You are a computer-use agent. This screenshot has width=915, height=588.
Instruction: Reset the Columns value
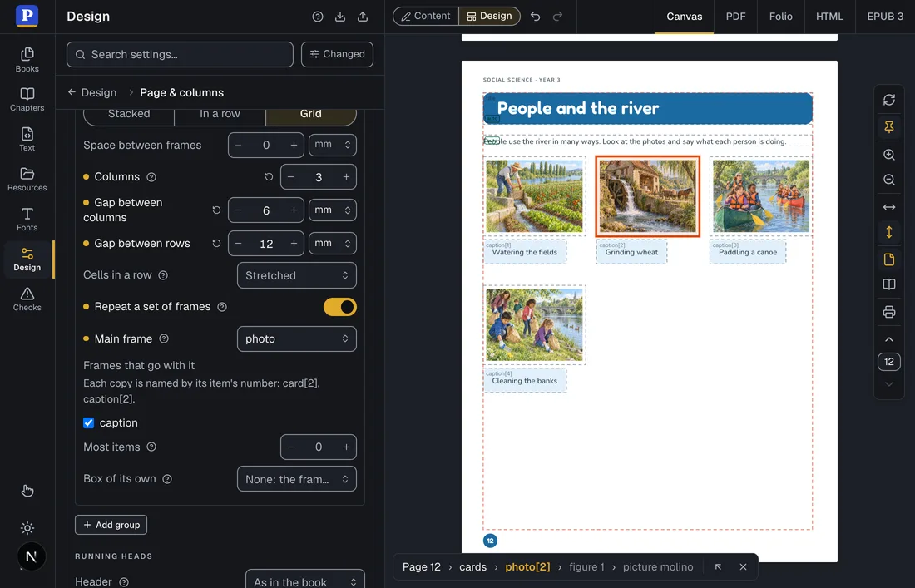point(269,177)
